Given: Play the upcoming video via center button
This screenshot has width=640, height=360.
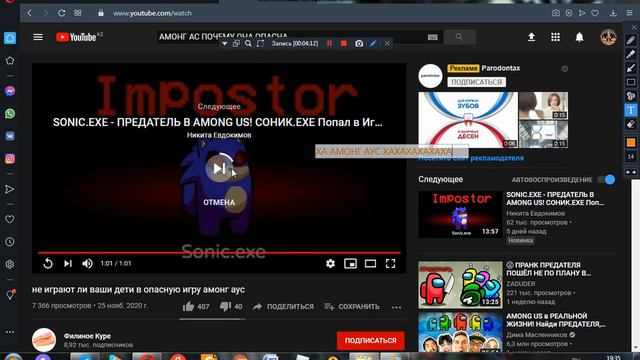Looking at the screenshot, I should [x=219, y=168].
